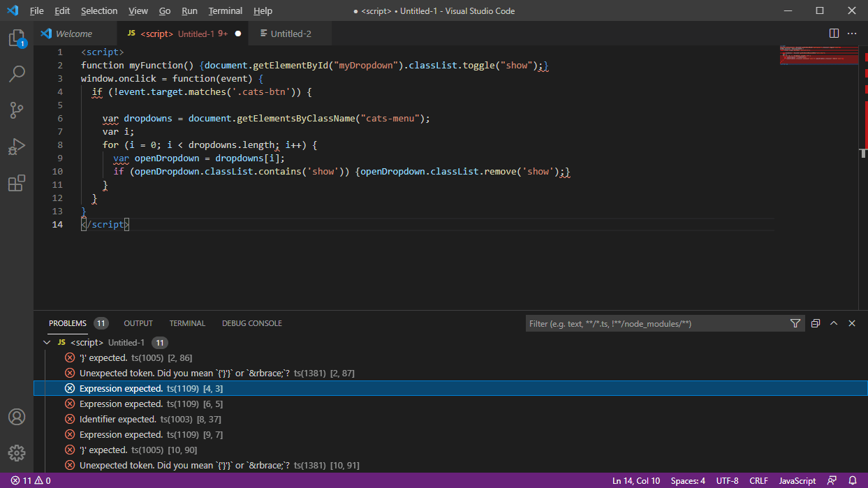Switch to the TERMINAL panel tab
Image resolution: width=868 pixels, height=488 pixels.
(x=187, y=323)
